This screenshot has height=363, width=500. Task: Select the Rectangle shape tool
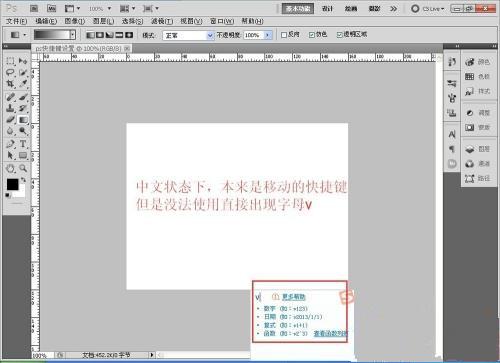23,155
